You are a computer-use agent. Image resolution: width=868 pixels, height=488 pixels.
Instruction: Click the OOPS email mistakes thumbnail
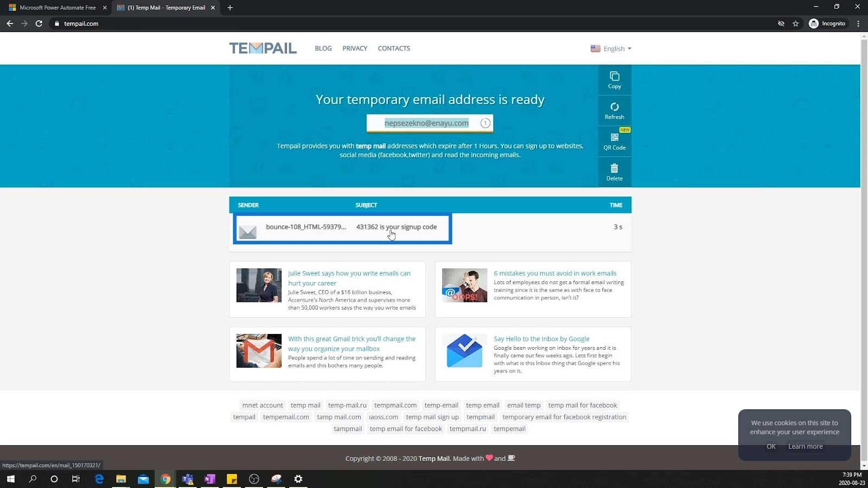pos(464,285)
